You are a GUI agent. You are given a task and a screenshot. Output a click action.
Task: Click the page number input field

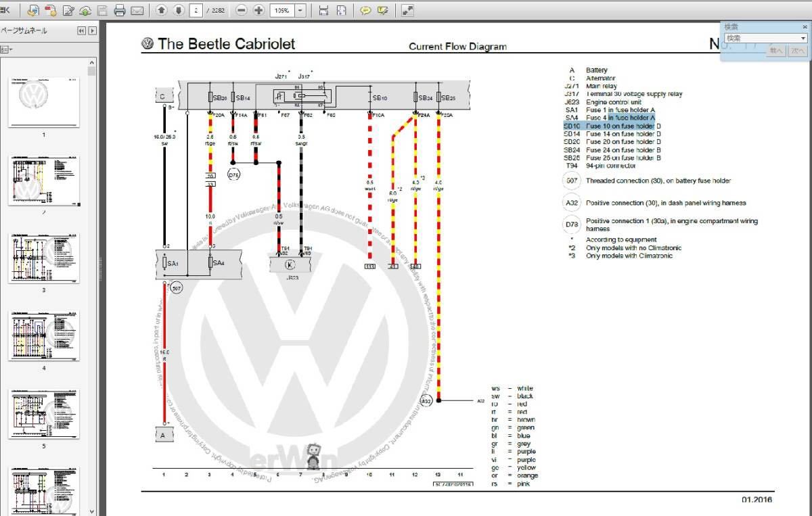click(196, 10)
